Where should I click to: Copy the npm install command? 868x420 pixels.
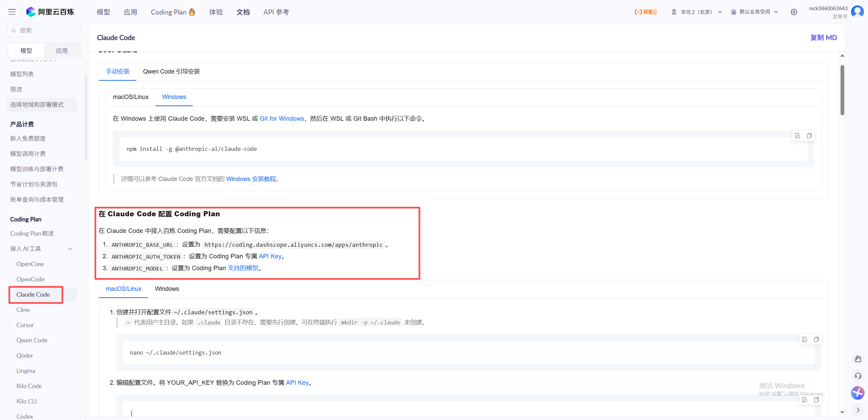[x=809, y=136]
